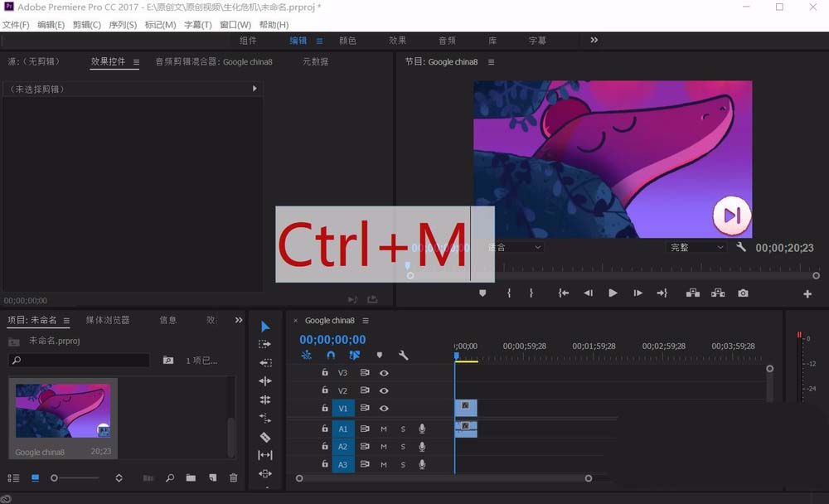
Task: Select the Track Select Forward tool
Action: click(x=265, y=344)
